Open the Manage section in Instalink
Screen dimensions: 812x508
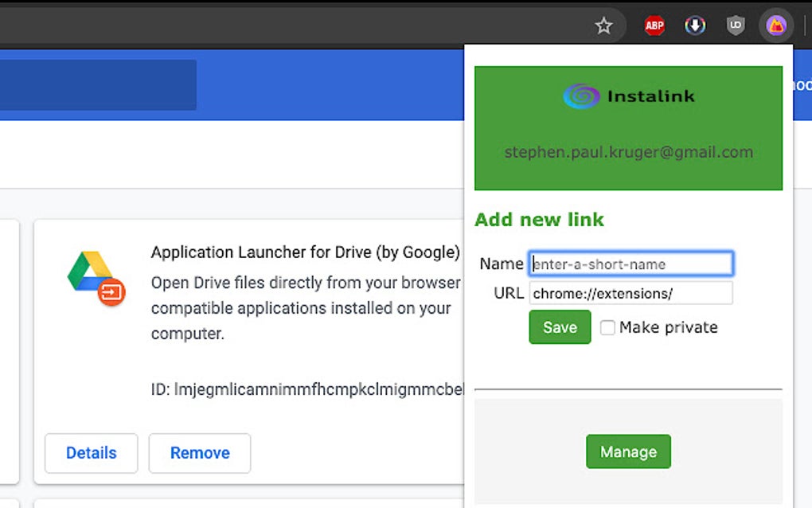627,451
